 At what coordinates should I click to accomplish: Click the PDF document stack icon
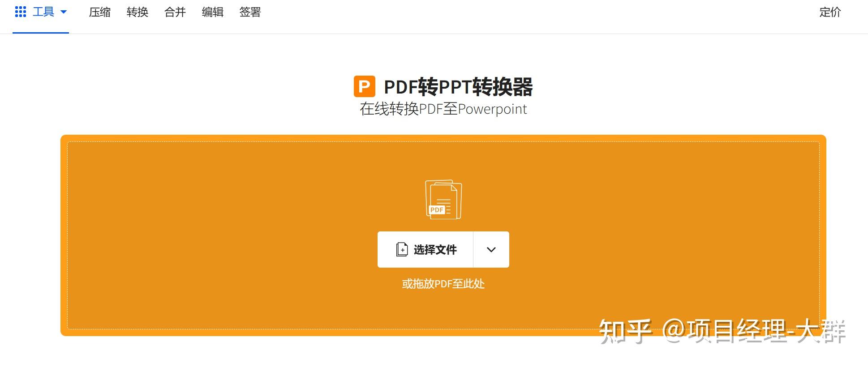coord(443,200)
